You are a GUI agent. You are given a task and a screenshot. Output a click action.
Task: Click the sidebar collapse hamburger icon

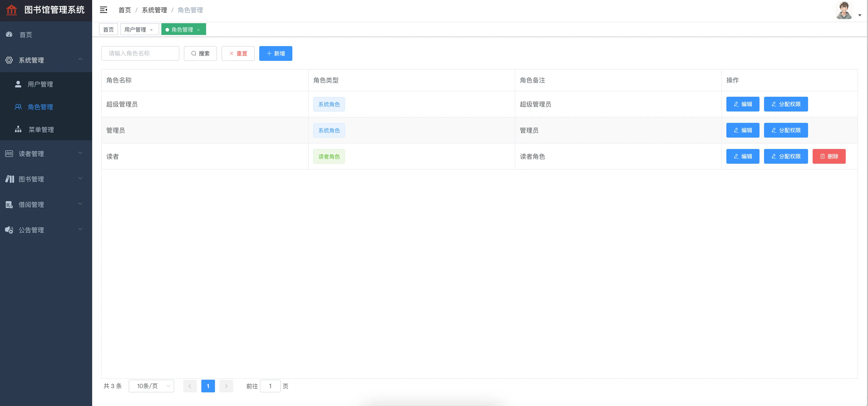(x=104, y=10)
